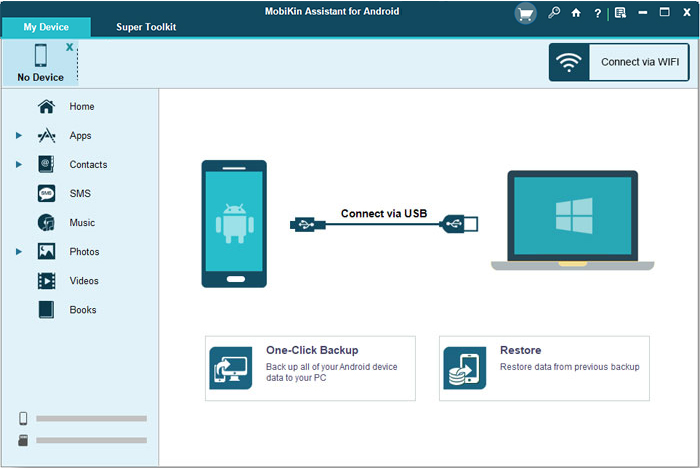Click One-Click Backup title text

pyautogui.click(x=312, y=350)
